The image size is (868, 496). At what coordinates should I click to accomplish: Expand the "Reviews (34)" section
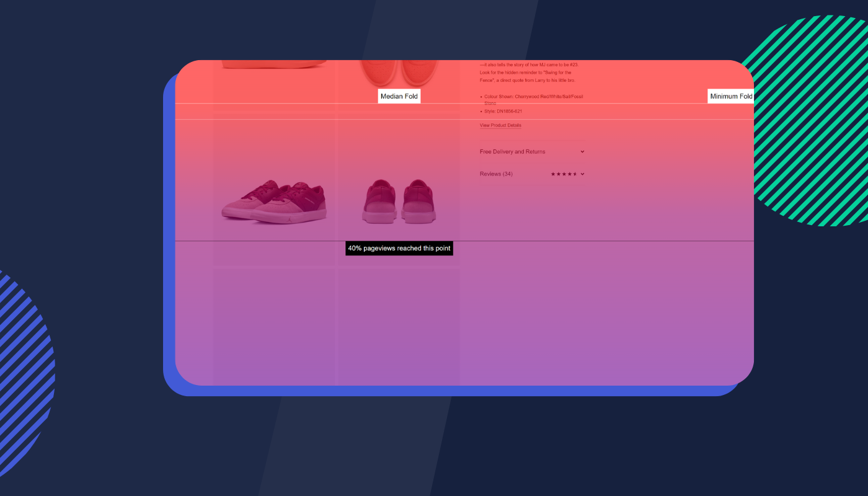point(496,174)
